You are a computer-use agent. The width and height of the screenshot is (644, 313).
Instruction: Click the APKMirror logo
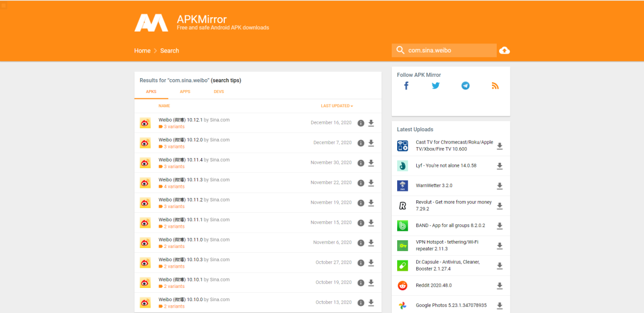(151, 23)
